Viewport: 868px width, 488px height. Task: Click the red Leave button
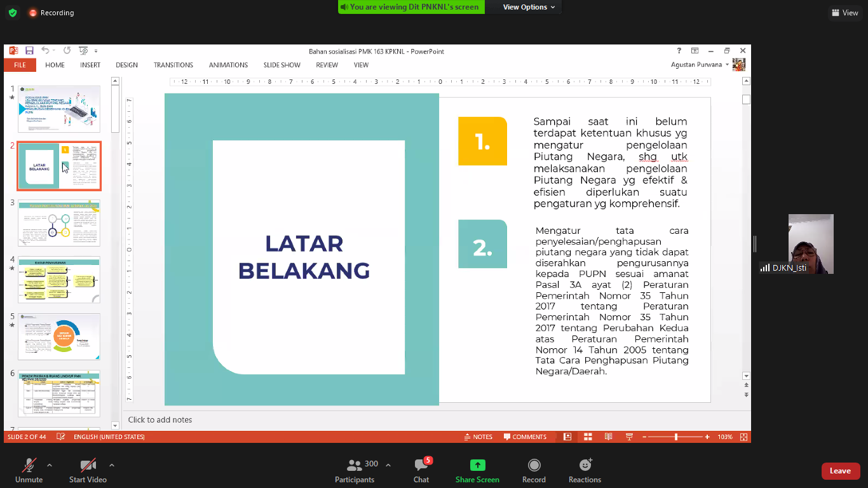click(x=840, y=471)
